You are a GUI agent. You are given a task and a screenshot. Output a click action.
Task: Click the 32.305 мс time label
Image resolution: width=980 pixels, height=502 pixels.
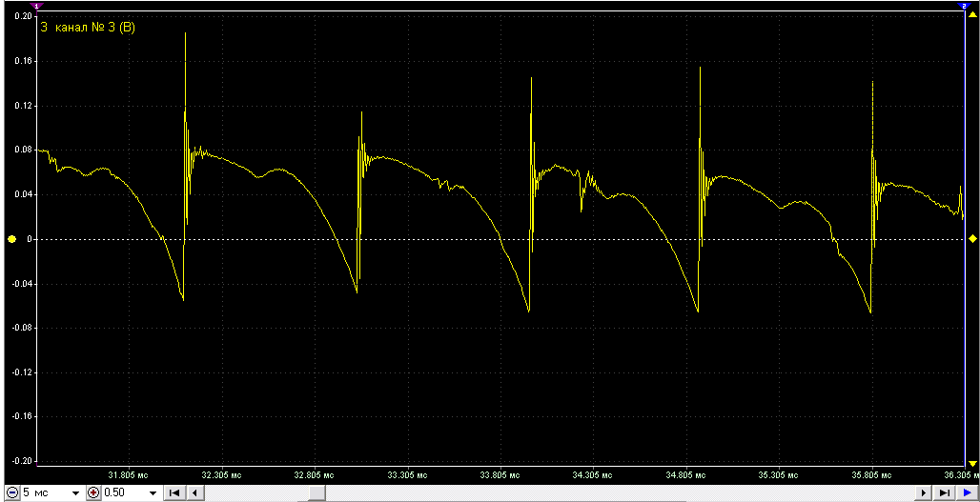click(x=223, y=475)
